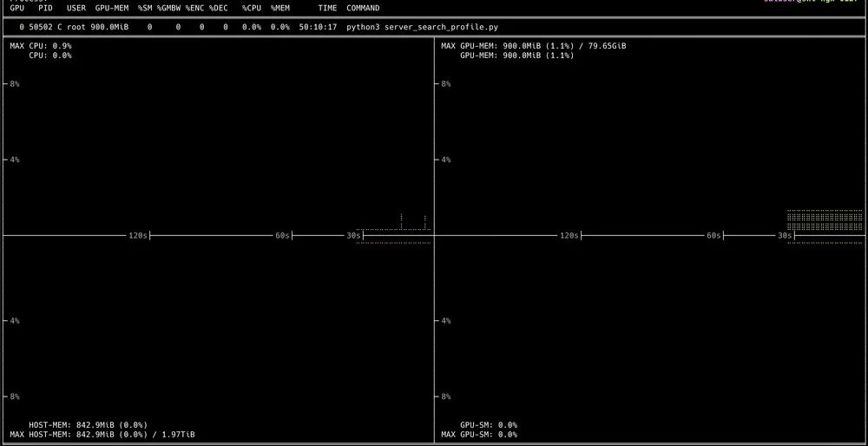Viewport: 868px width, 446px height.
Task: Click the 30s marker in the GPU-MEM graph
Action: point(785,235)
